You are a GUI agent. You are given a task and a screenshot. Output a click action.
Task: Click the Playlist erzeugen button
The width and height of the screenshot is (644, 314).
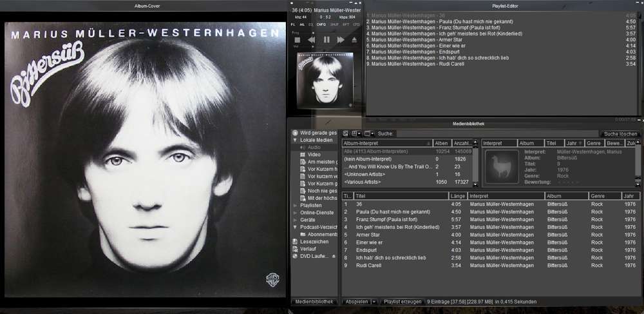pos(402,301)
